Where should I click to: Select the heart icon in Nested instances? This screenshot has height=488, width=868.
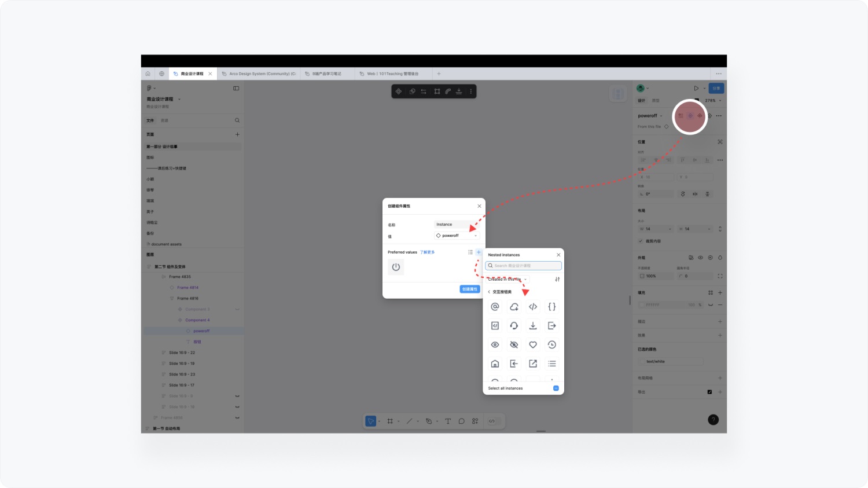coord(533,345)
